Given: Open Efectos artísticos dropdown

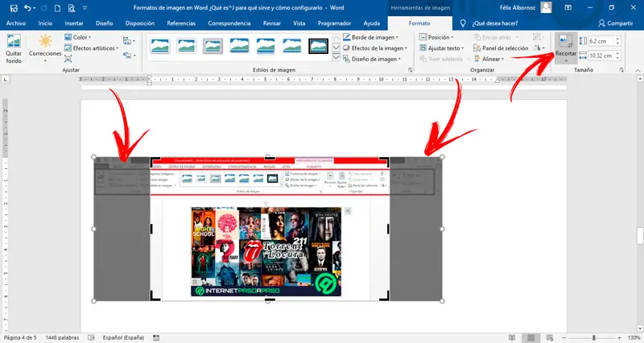Looking at the screenshot, I should tap(92, 48).
